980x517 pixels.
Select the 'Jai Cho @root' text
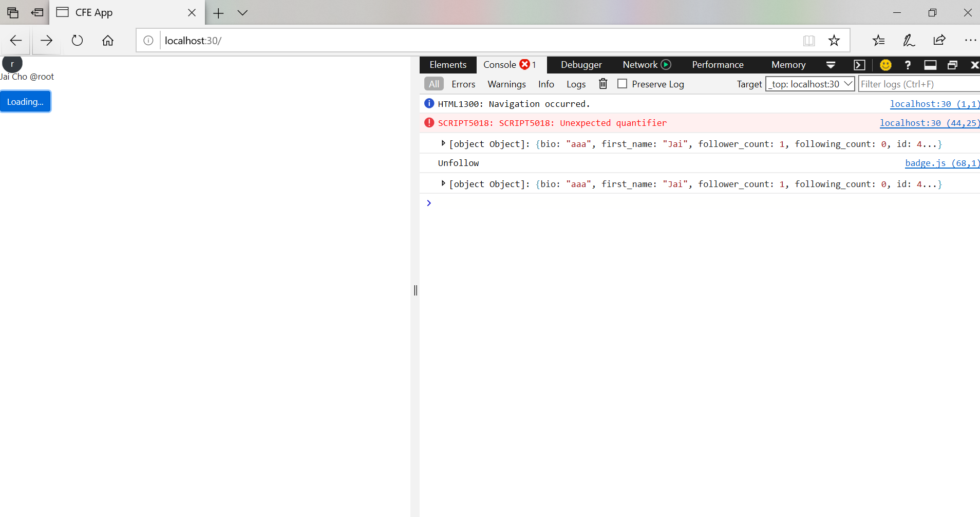pos(27,77)
